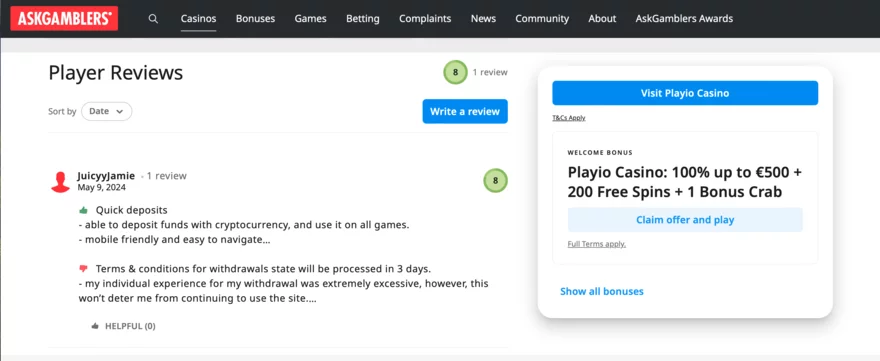The height and width of the screenshot is (361, 880).
Task: Open the T&Cs Apply link
Action: click(569, 118)
